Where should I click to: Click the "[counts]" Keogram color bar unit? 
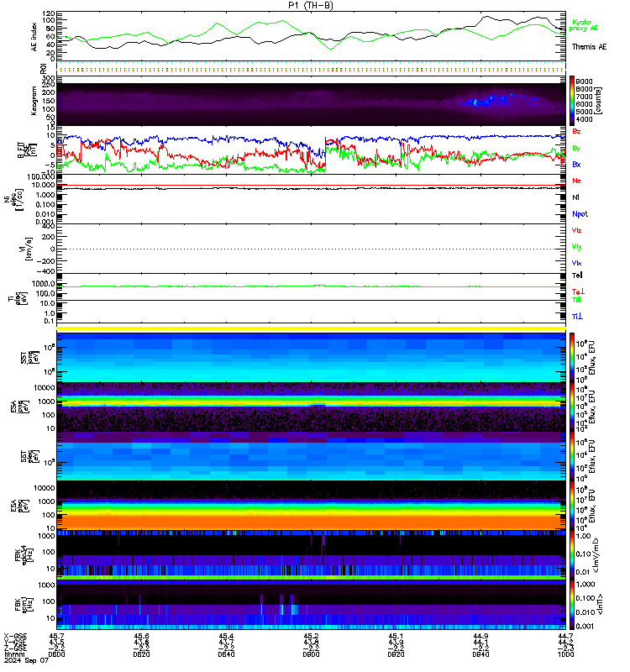[x=599, y=101]
